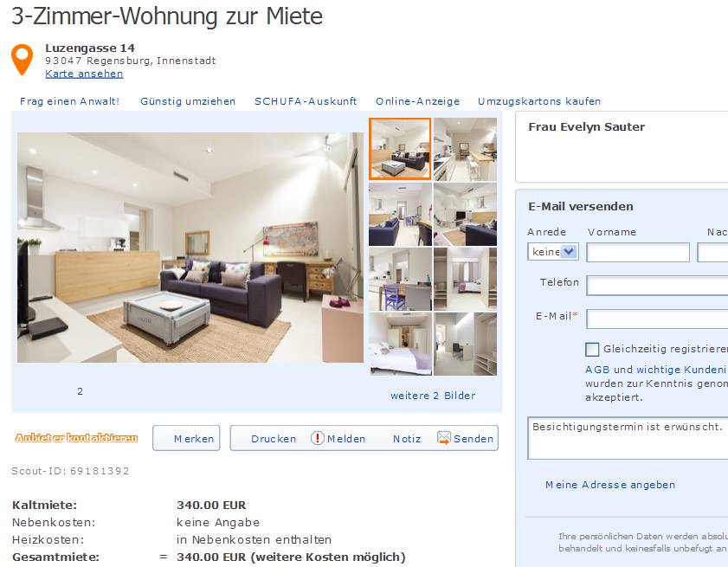This screenshot has width=728, height=567.
Task: Click Drucken to print the listing
Action: pos(274,439)
